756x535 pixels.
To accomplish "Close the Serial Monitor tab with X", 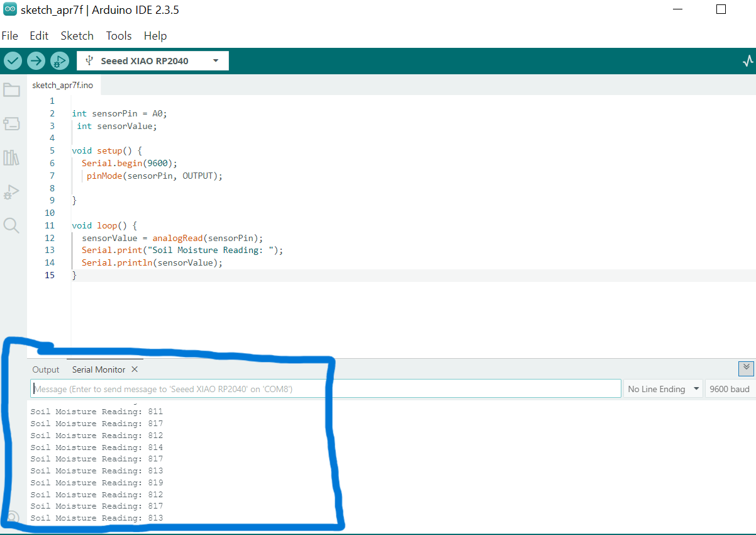I will point(135,369).
